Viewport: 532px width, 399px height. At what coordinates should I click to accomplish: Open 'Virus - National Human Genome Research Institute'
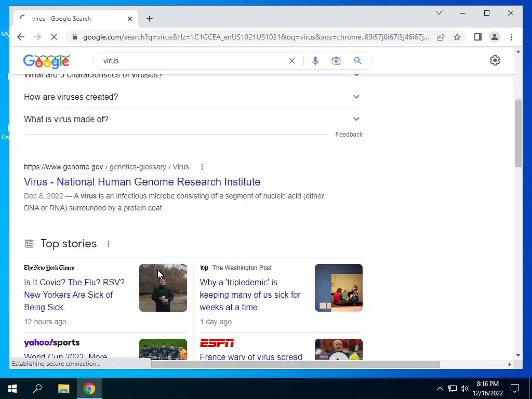point(142,182)
